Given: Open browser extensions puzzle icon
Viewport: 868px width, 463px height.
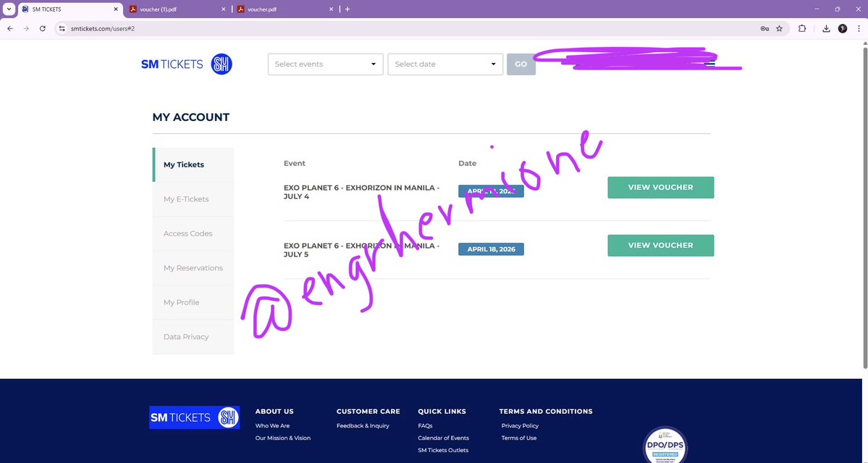Looking at the screenshot, I should (801, 28).
